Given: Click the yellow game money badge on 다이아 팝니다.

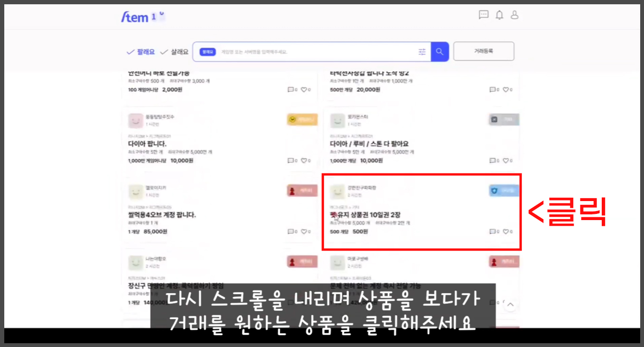Looking at the screenshot, I should point(302,120).
